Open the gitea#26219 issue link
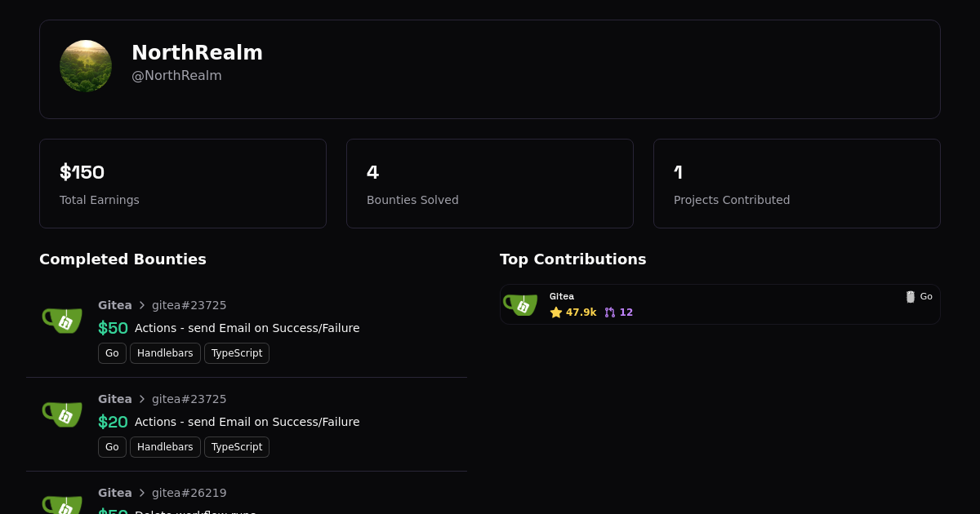980x514 pixels. click(189, 493)
